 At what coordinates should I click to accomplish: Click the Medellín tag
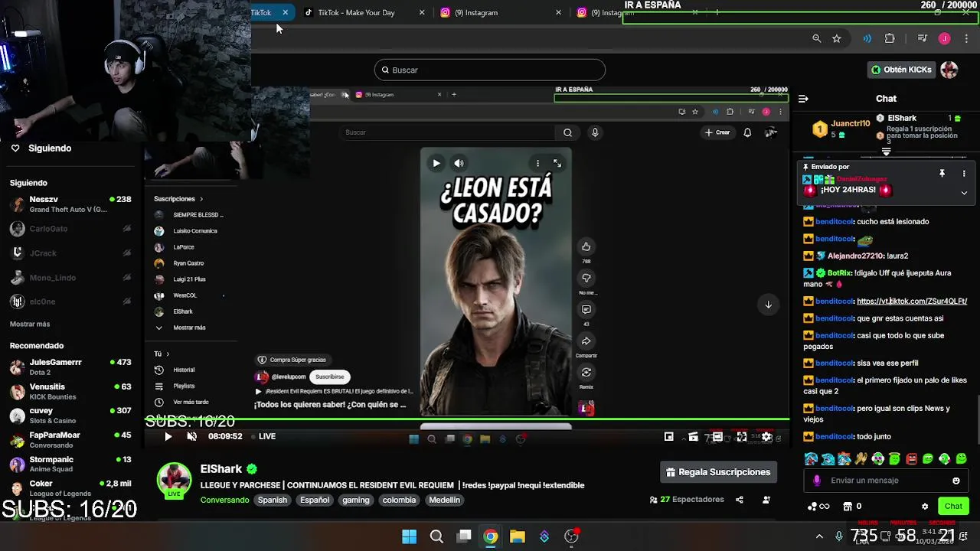[x=445, y=500]
